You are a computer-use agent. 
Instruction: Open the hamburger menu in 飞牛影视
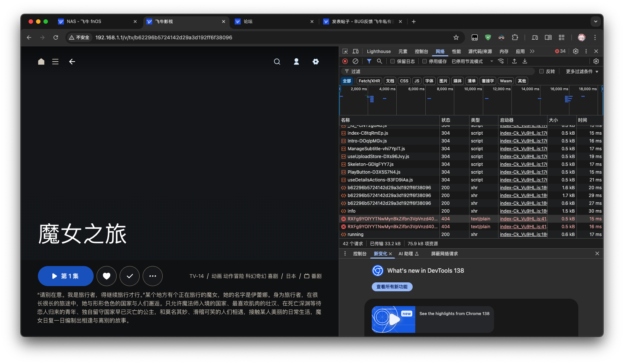(55, 62)
